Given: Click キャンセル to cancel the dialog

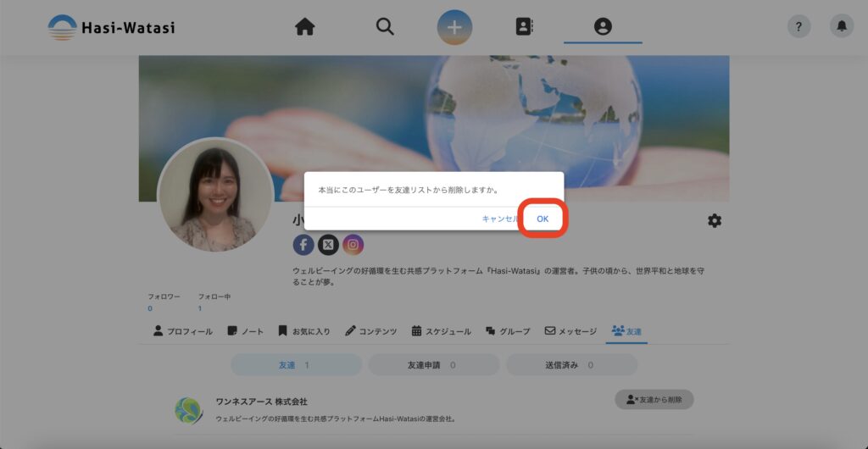Looking at the screenshot, I should pyautogui.click(x=499, y=219).
